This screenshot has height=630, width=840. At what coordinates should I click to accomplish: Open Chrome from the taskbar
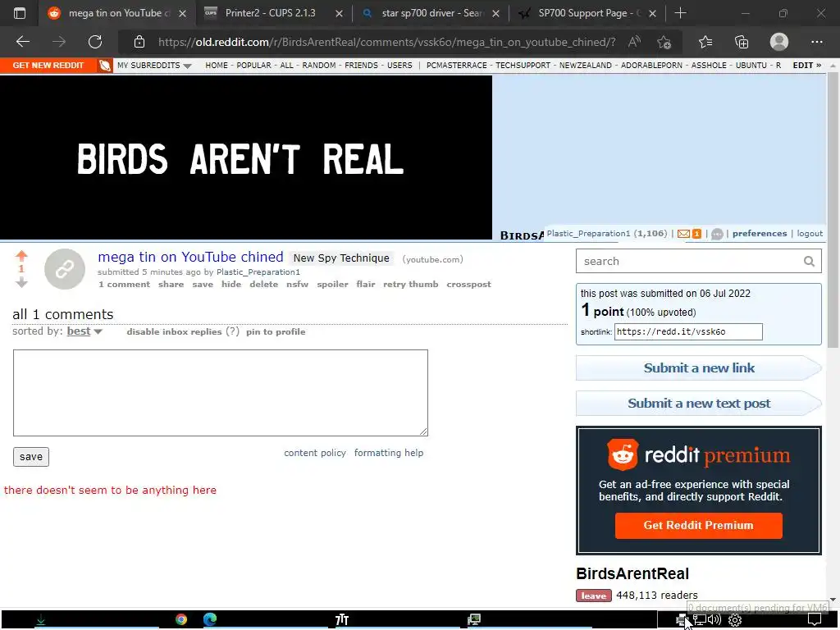click(x=181, y=620)
